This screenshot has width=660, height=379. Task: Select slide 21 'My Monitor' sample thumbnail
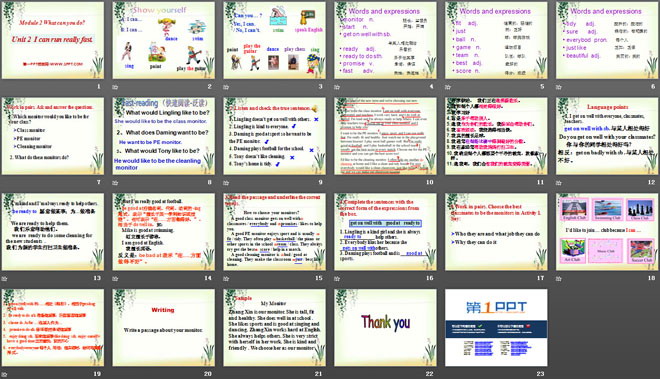click(x=274, y=327)
